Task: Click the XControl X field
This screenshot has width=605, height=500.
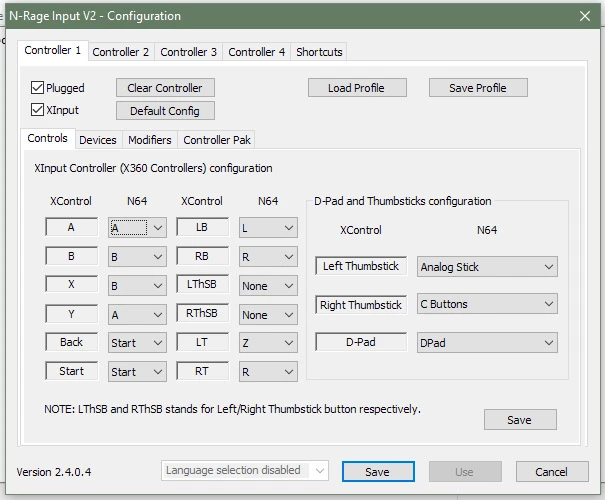Action: [x=71, y=284]
